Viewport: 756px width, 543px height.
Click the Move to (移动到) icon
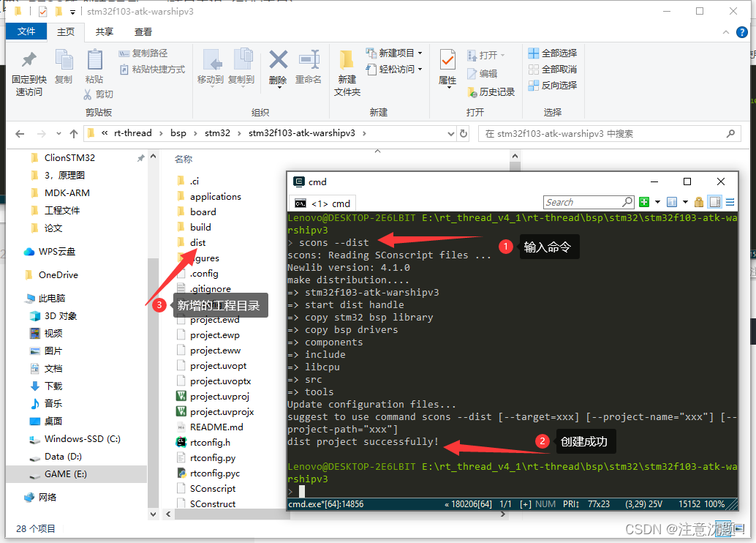tap(211, 60)
